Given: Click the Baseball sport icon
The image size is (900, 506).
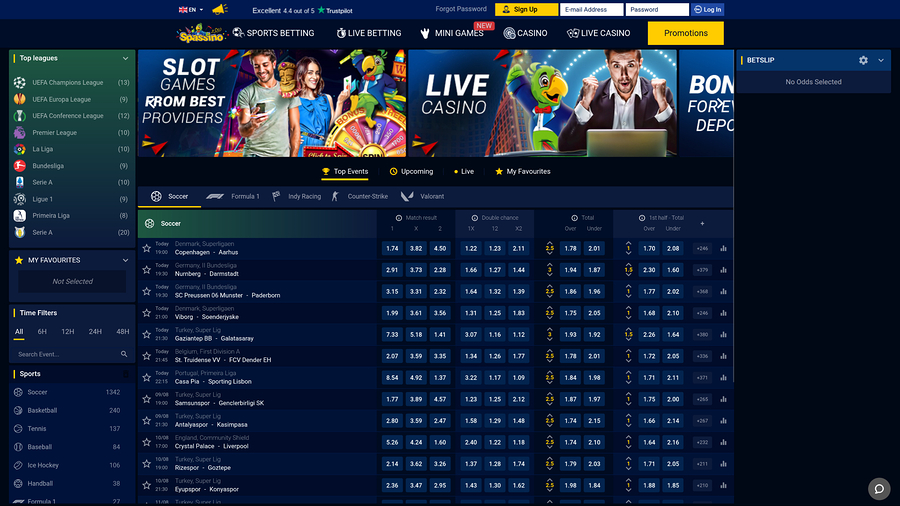Looking at the screenshot, I should (x=18, y=447).
